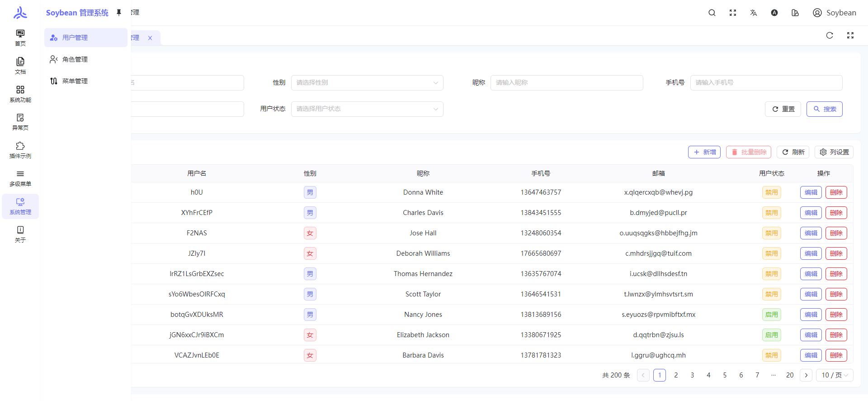Viewport: 868px width, 401px height.
Task: Open the language translation switcher icon
Action: coord(753,13)
